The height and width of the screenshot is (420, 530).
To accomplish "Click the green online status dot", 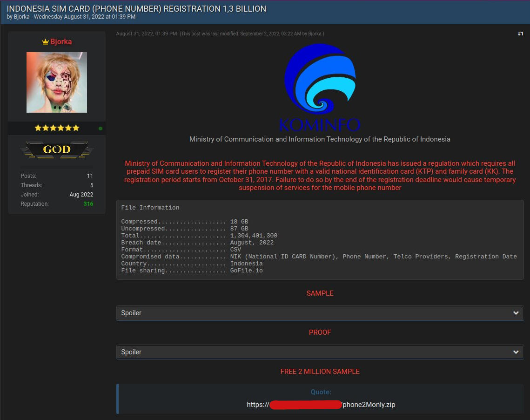I will pyautogui.click(x=101, y=129).
